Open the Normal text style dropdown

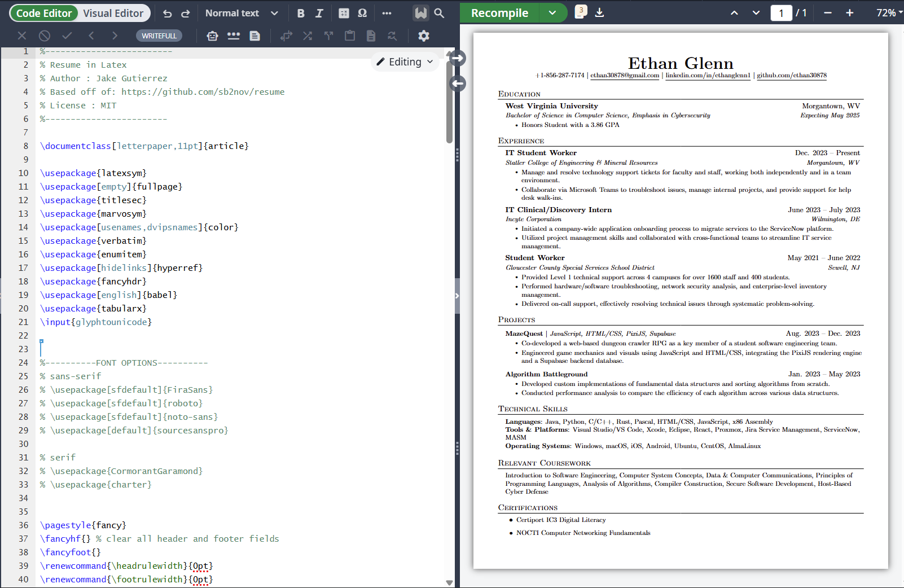tap(241, 13)
